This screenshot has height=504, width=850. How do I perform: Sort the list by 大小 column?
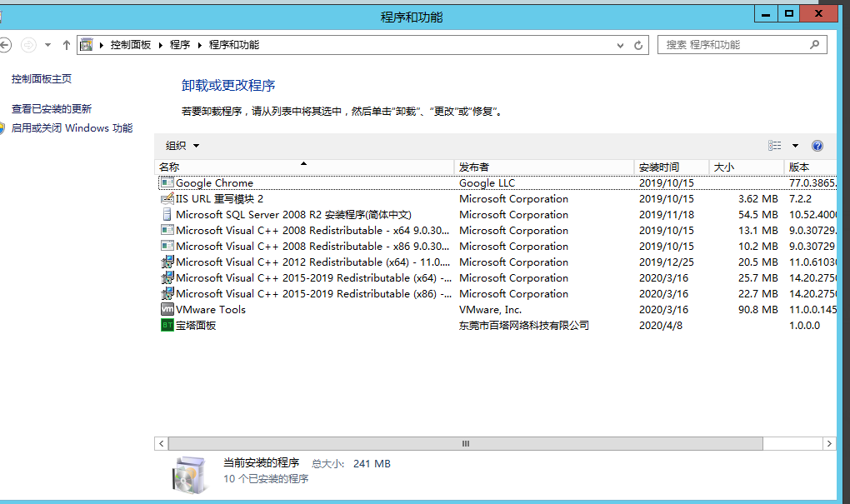(x=747, y=167)
